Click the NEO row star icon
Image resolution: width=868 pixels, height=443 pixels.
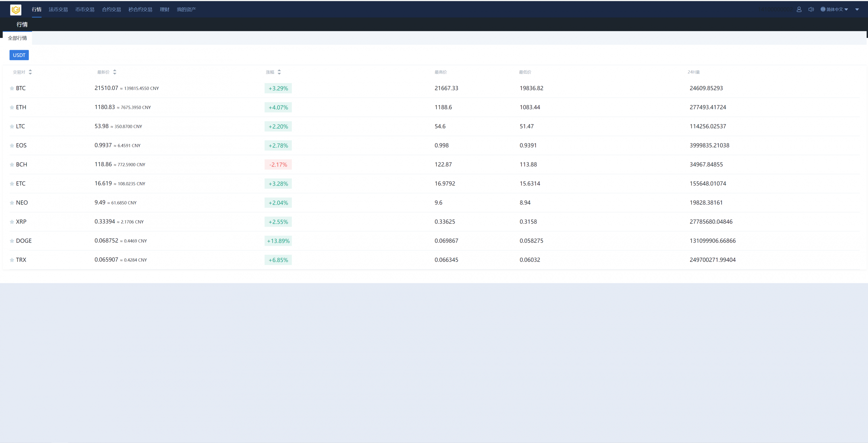(12, 203)
